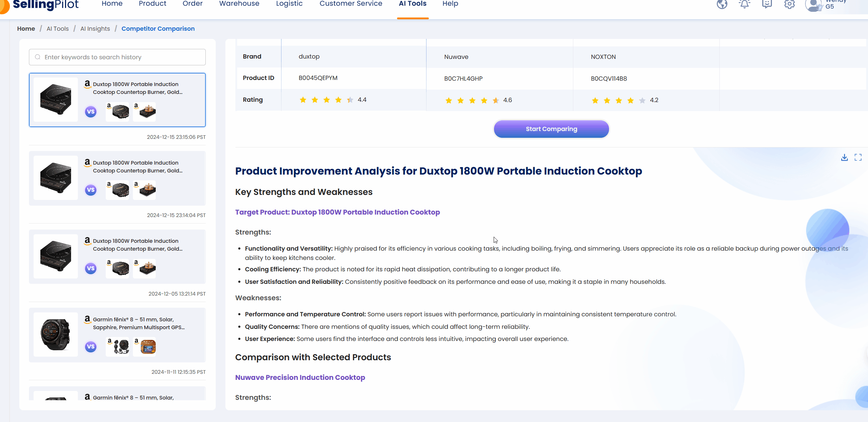Open the Customer Service menu
Image resolution: width=868 pixels, height=422 pixels.
(351, 4)
